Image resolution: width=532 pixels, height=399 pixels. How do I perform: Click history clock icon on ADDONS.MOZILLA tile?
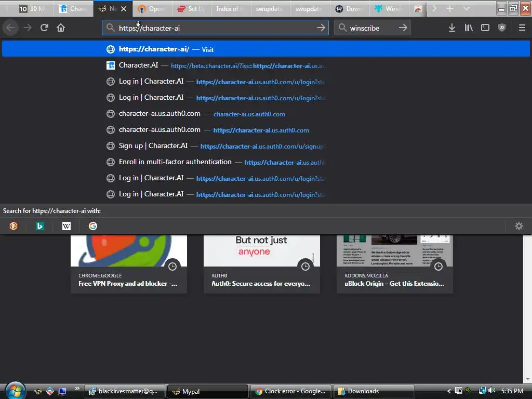point(438,267)
